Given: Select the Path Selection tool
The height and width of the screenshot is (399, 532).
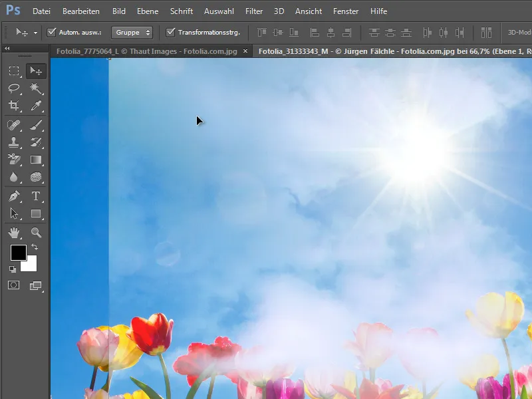Looking at the screenshot, I should coord(14,213).
